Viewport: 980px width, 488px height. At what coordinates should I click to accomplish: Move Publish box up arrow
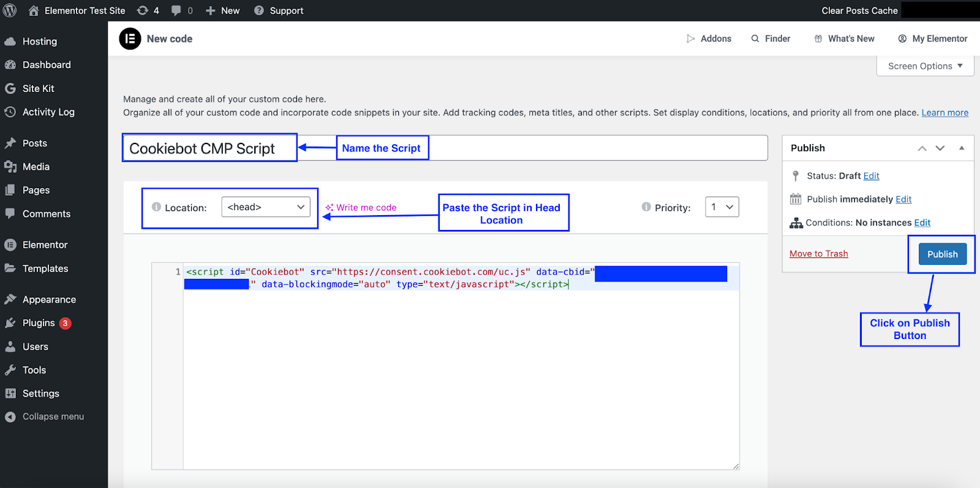pos(922,148)
